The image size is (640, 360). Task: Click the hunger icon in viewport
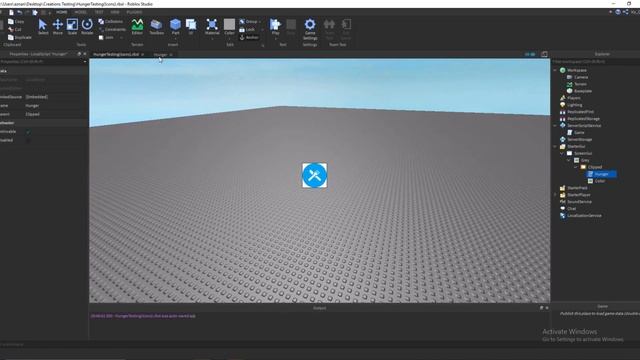(x=315, y=176)
